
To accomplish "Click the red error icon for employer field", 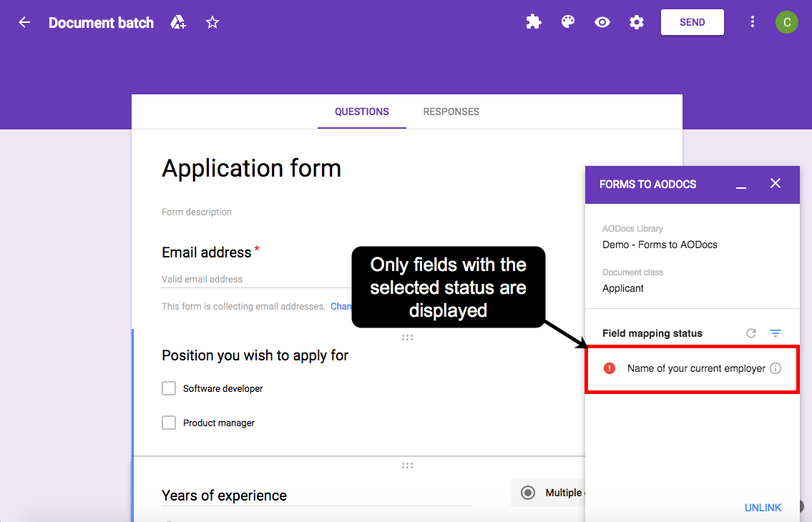I will tap(610, 368).
